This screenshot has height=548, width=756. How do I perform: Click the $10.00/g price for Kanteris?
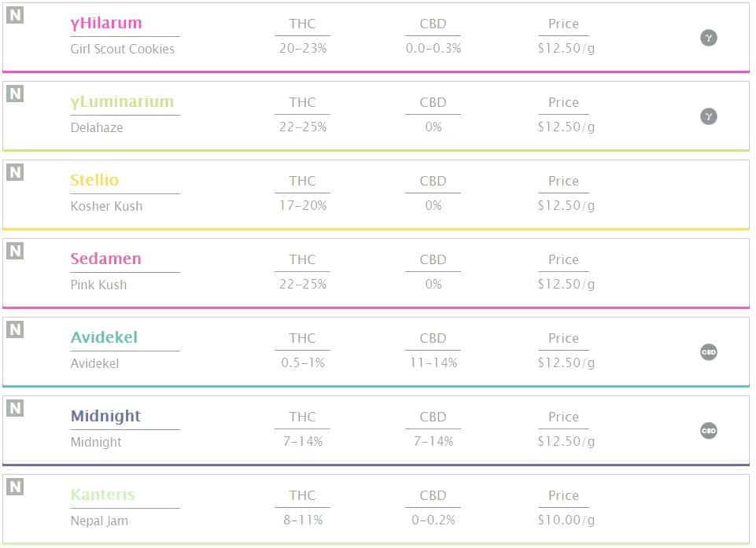[566, 520]
